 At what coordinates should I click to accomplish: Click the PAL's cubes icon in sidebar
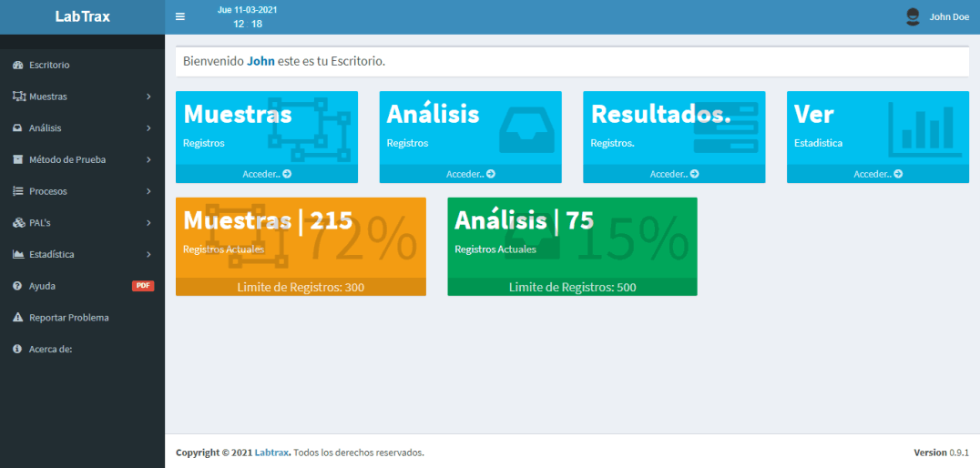[17, 223]
